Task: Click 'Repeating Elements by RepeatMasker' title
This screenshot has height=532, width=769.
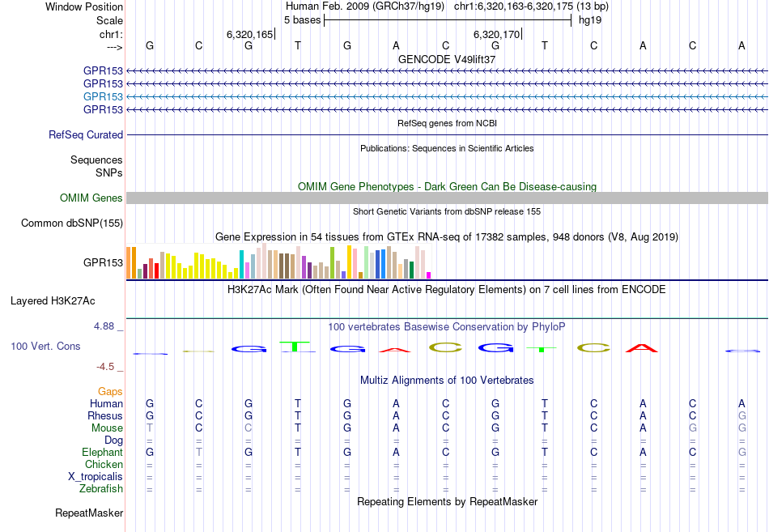Action: (x=447, y=501)
